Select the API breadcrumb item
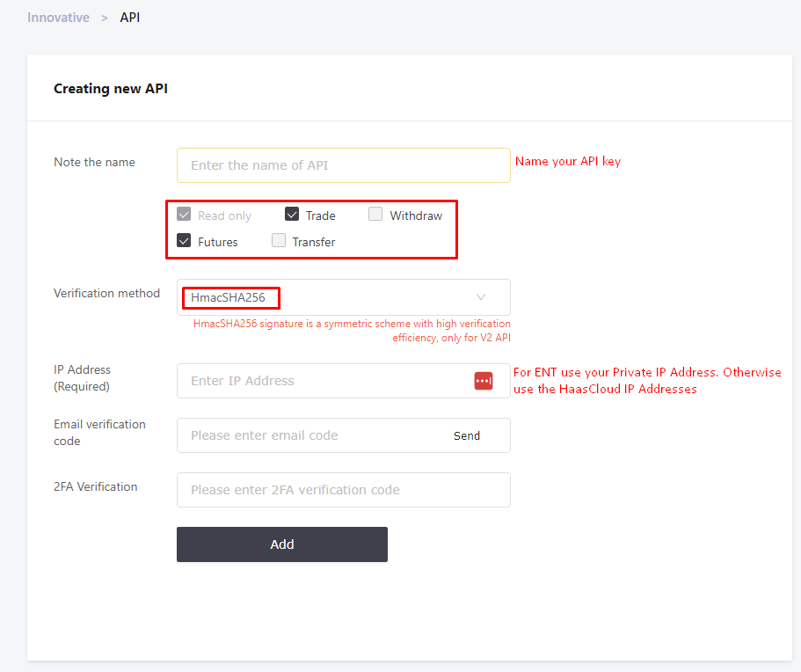The width and height of the screenshot is (801, 672). coord(129,17)
